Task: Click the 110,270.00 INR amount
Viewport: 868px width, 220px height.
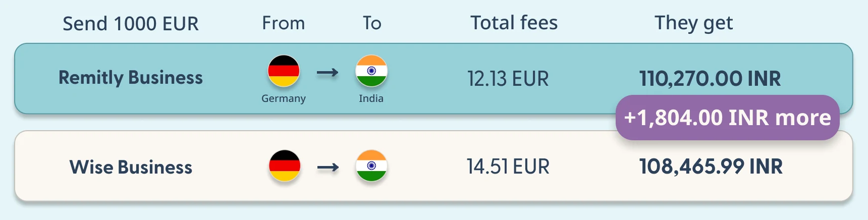Action: (710, 79)
